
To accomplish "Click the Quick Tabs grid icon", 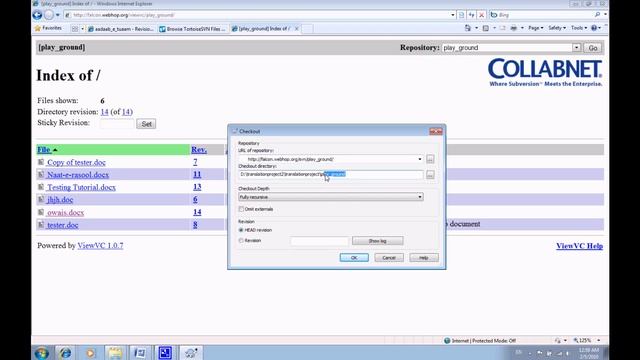I will pos(75,29).
